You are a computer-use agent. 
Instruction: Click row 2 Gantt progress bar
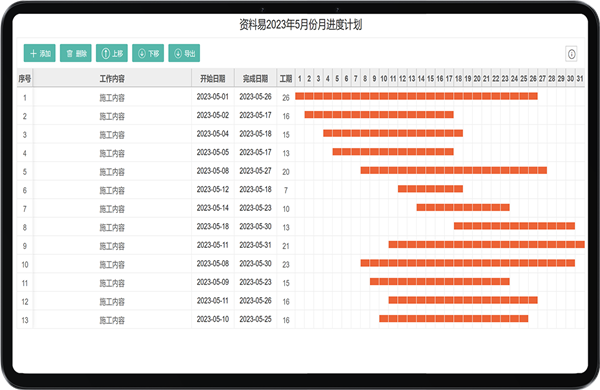point(379,114)
